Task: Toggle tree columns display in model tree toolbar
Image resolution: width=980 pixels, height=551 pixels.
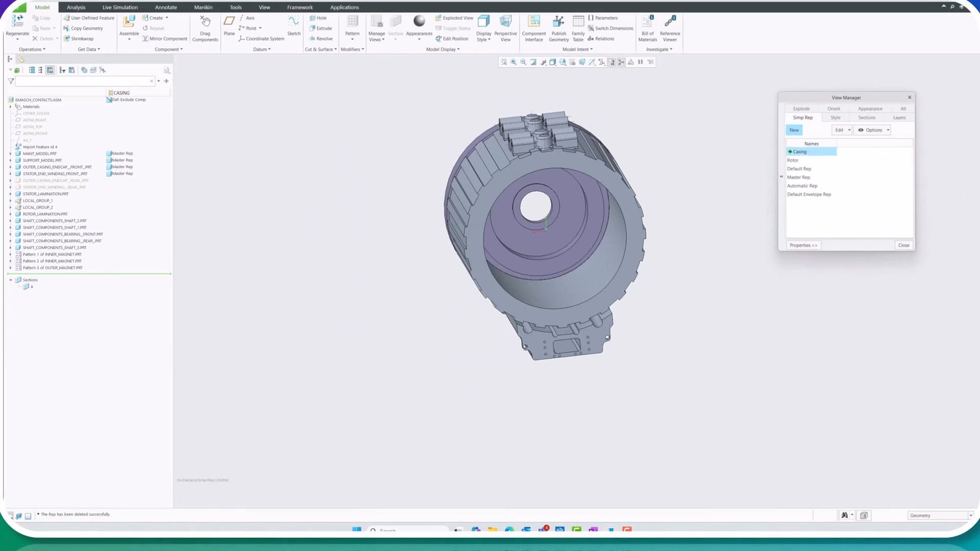Action: (50, 70)
